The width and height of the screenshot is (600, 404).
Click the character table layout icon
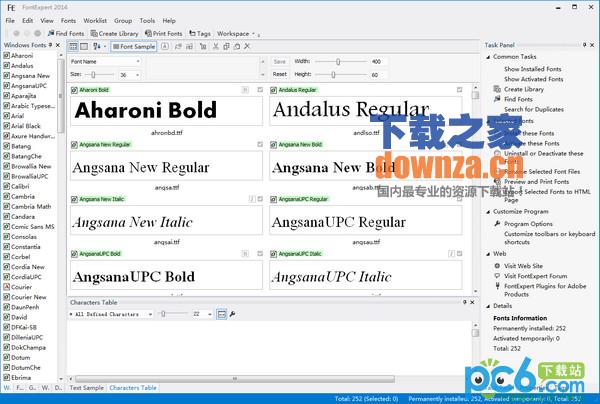222,314
